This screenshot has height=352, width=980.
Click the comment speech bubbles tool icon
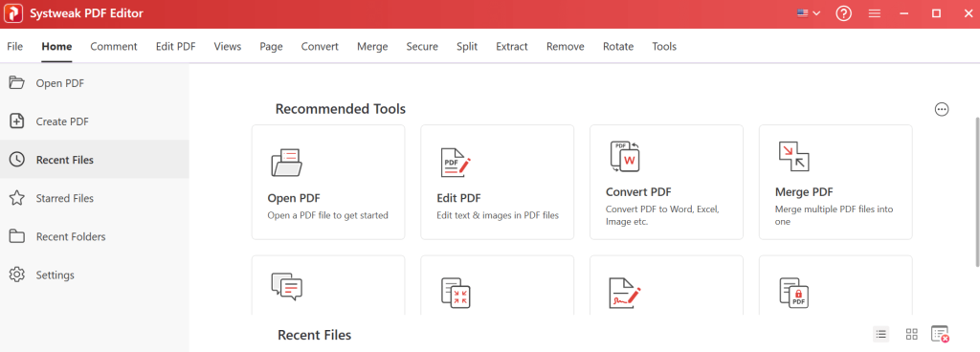tap(287, 286)
